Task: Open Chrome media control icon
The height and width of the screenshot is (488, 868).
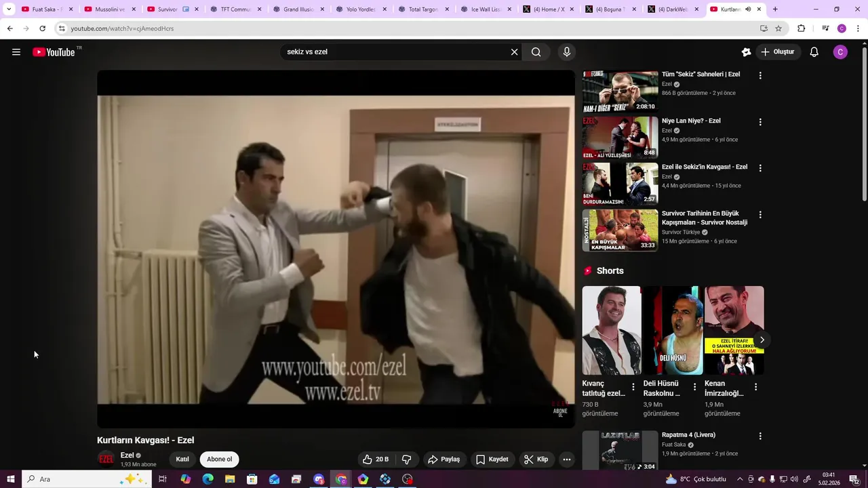Action: click(x=825, y=28)
